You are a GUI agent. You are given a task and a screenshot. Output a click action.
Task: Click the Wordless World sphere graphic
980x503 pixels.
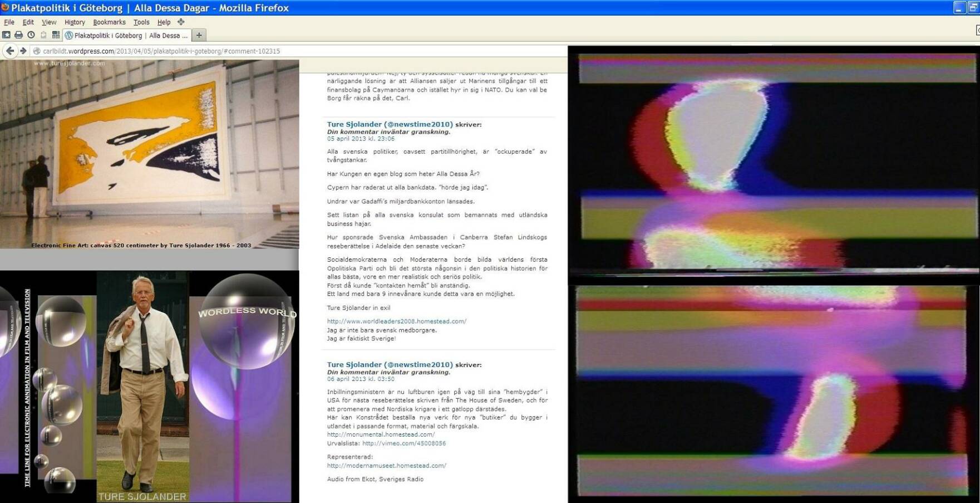247,321
